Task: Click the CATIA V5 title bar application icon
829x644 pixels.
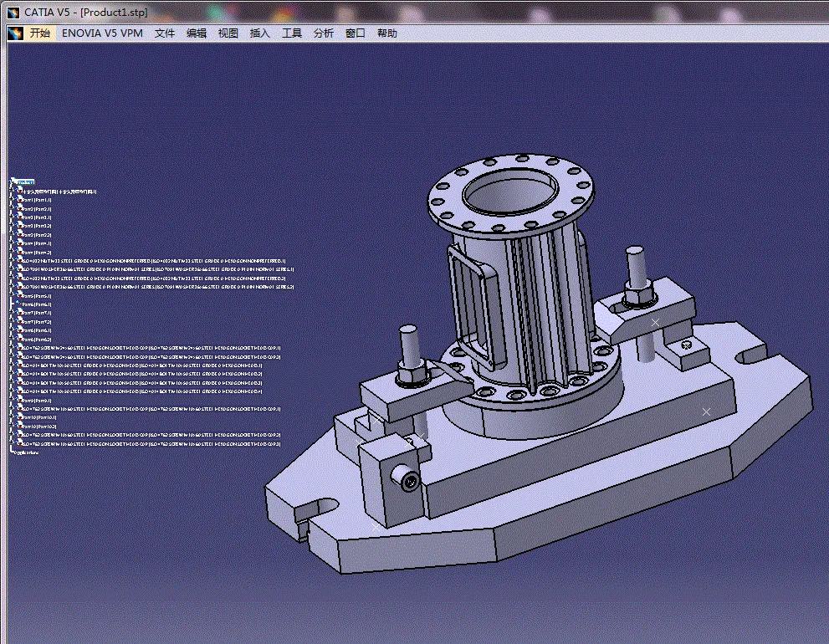Action: click(x=13, y=13)
